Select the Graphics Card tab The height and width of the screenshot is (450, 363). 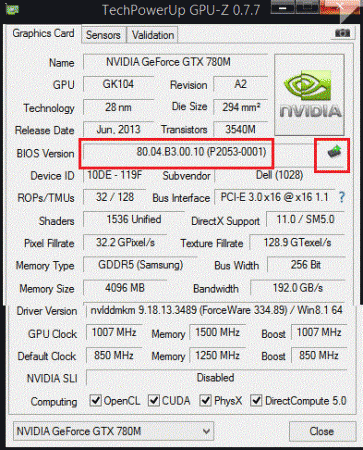(x=43, y=33)
